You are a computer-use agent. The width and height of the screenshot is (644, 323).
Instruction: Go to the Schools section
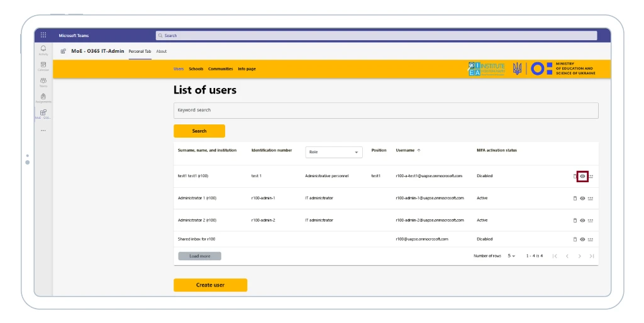[x=196, y=69]
